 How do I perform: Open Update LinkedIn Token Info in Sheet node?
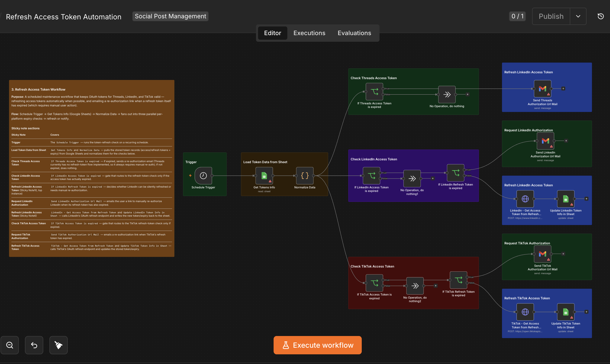(566, 199)
